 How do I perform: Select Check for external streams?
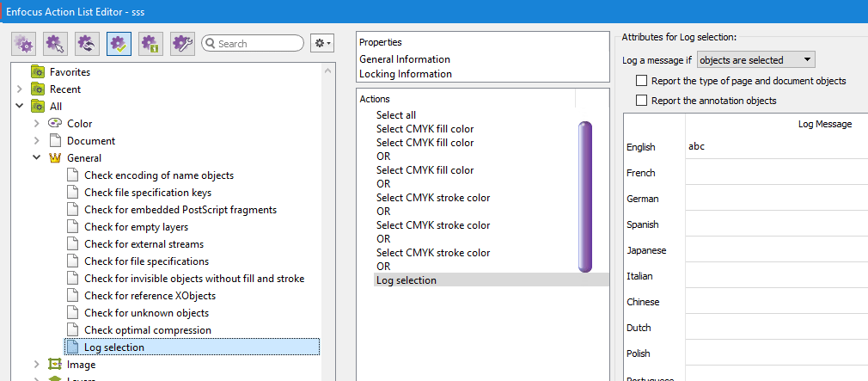tap(144, 243)
